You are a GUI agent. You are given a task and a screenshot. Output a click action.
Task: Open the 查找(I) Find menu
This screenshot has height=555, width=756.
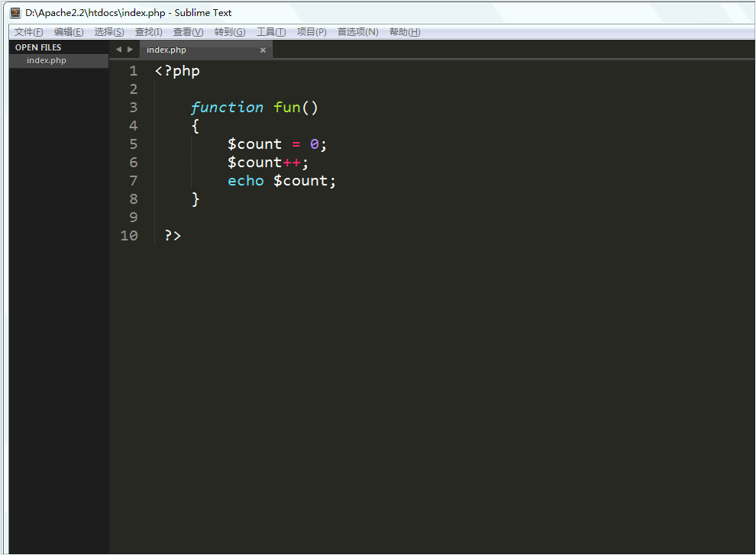pos(148,32)
